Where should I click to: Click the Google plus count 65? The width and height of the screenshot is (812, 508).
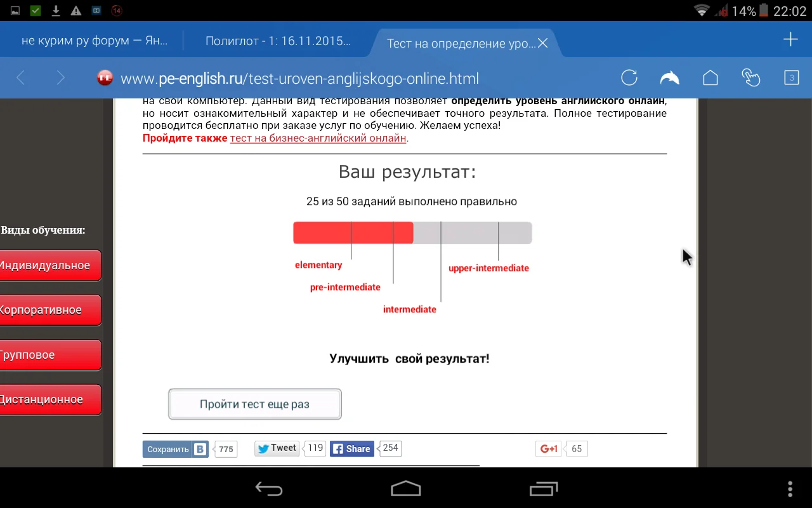click(576, 449)
